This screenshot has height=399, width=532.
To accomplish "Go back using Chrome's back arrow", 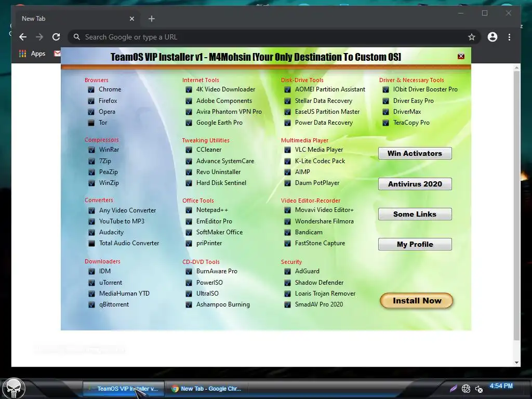I will tap(23, 37).
